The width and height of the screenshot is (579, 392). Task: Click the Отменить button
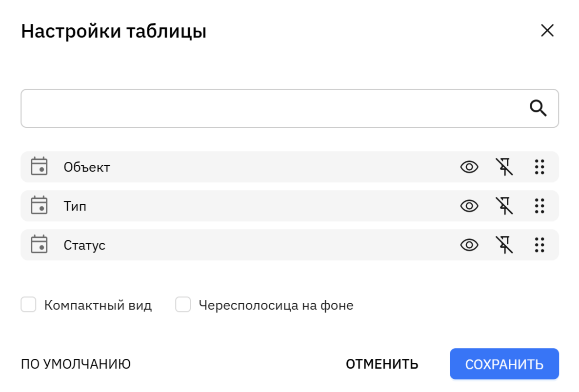pos(382,364)
